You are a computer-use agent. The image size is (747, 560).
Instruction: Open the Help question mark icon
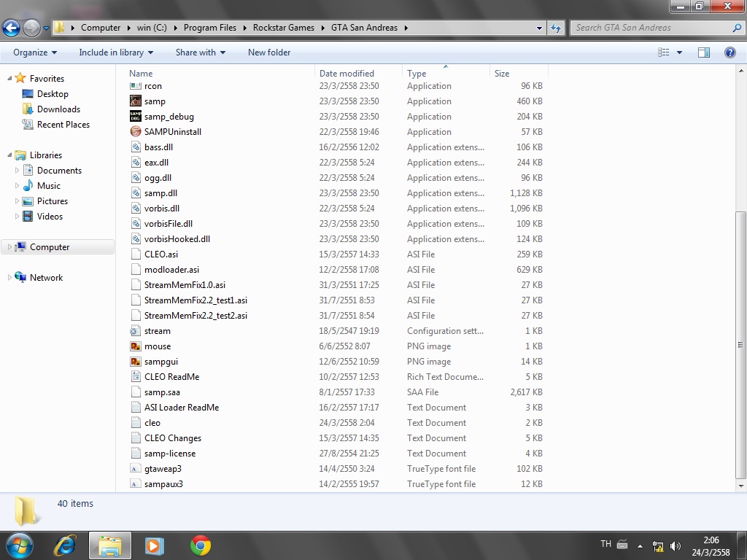click(x=729, y=52)
